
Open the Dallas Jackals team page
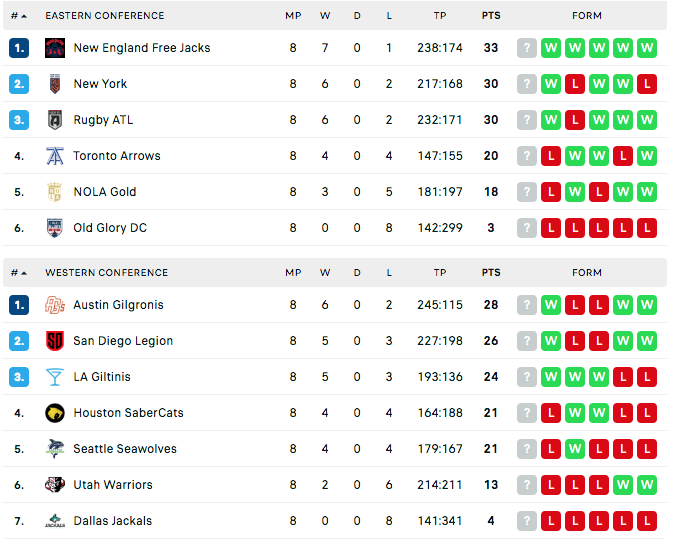pos(113,521)
